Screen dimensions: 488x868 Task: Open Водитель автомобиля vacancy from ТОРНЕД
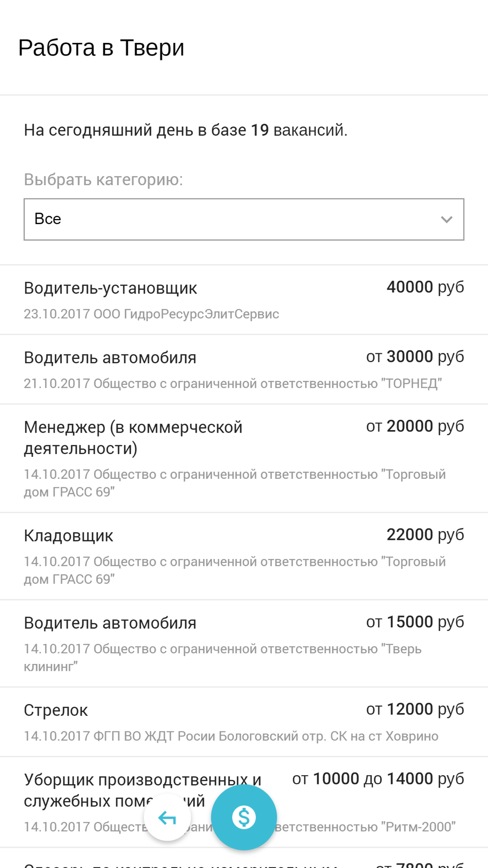tap(244, 370)
